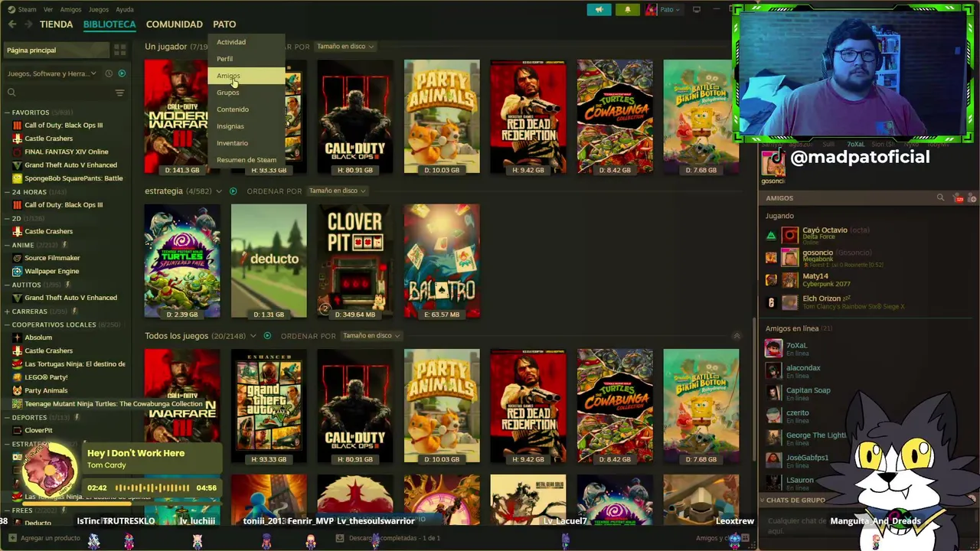The width and height of the screenshot is (980, 551).
Task: Click the recent activity clock filter icon
Action: 109,73
